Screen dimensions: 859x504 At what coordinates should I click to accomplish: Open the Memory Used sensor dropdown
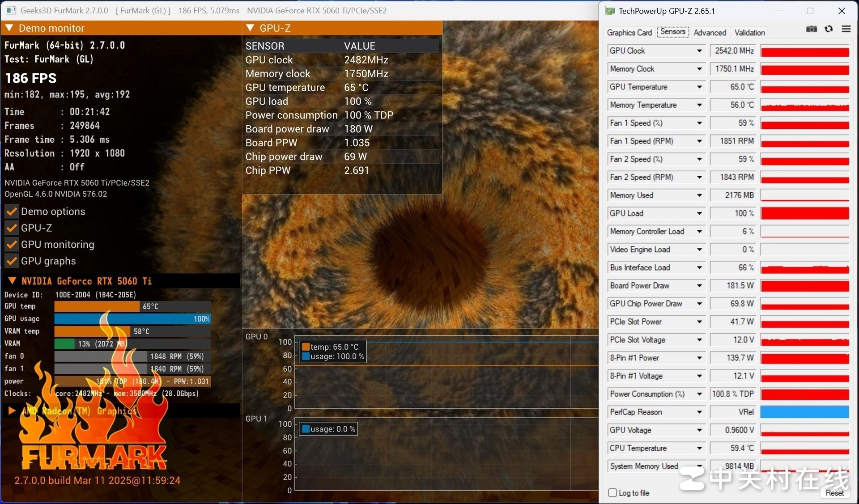(x=699, y=195)
